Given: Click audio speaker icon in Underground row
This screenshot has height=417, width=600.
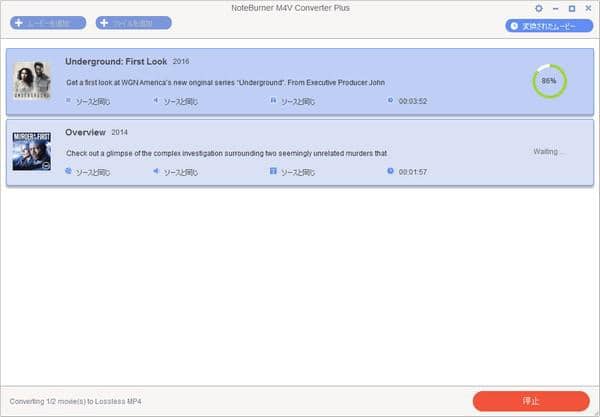Looking at the screenshot, I should click(156, 101).
